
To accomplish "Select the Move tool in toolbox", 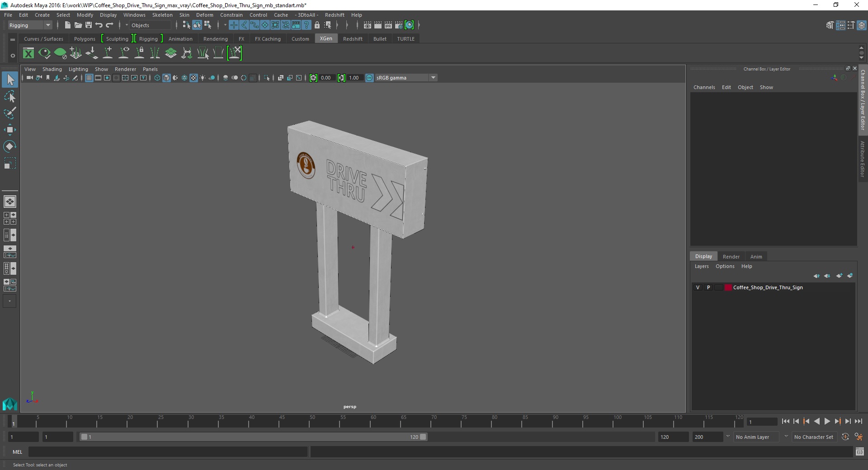I will click(9, 130).
